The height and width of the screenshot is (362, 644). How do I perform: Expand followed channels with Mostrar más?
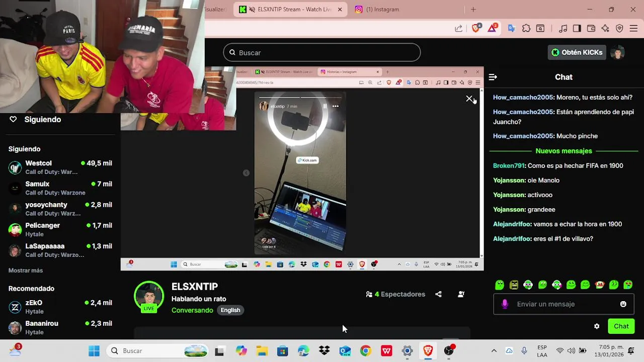pyautogui.click(x=26, y=270)
